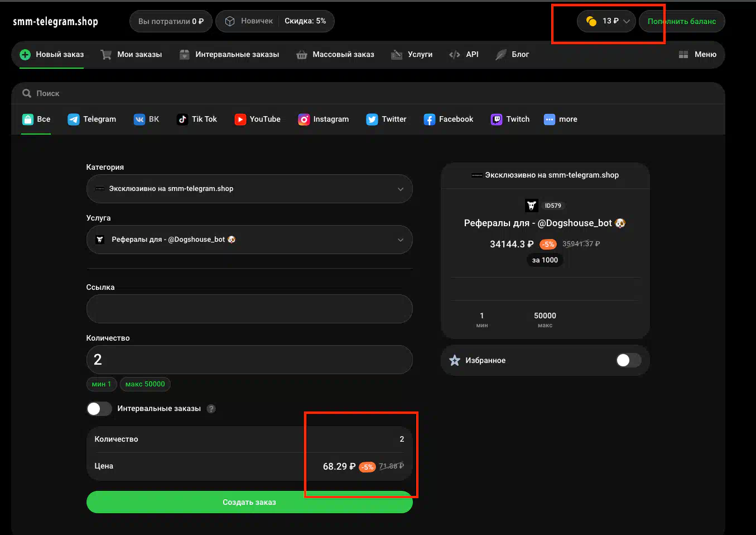Click the star icon beside Избранное

pos(455,361)
